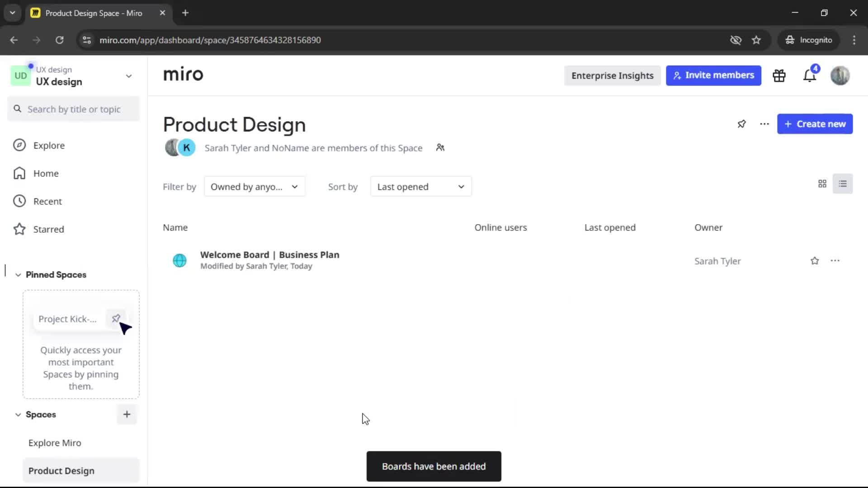Collapse the Pinned Spaces section
The height and width of the screenshot is (488, 868).
[18, 275]
